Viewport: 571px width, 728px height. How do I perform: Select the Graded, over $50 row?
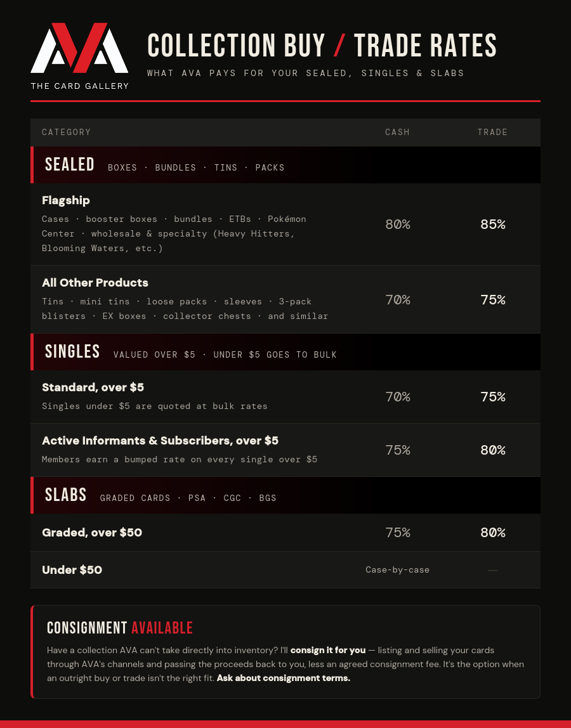click(285, 533)
